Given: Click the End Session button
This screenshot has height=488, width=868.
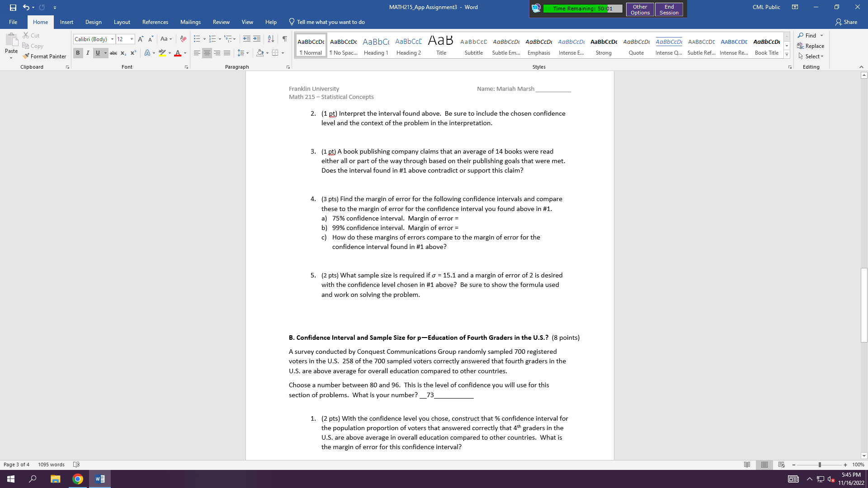Looking at the screenshot, I should 669,9.
